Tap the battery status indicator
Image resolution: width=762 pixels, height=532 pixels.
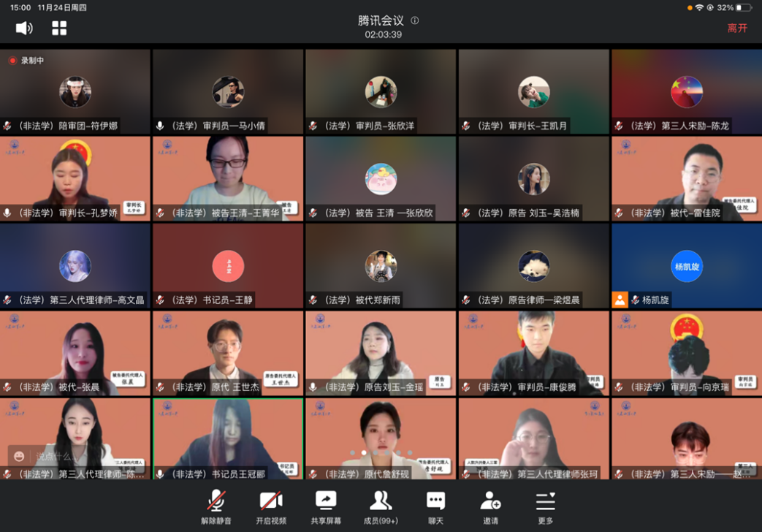coord(743,7)
